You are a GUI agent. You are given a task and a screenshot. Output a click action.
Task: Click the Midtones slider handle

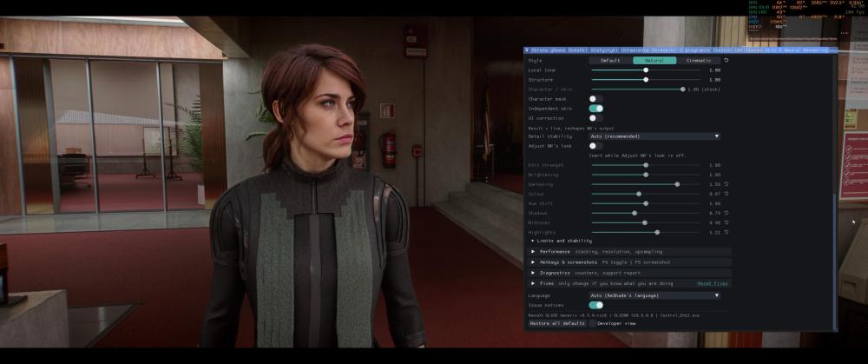(644, 222)
